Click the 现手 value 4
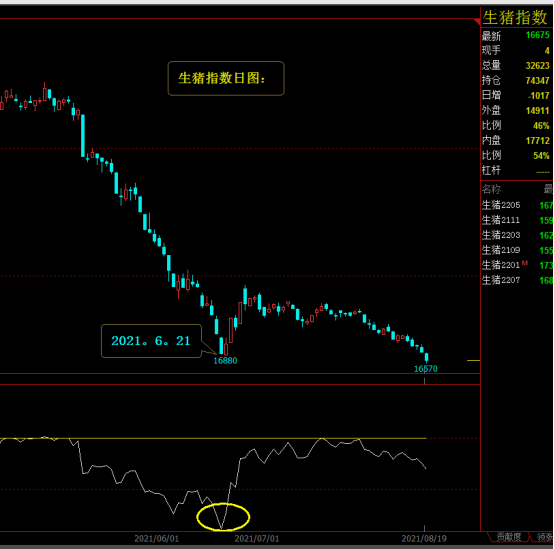Image resolution: width=554 pixels, height=549 pixels. click(x=547, y=51)
